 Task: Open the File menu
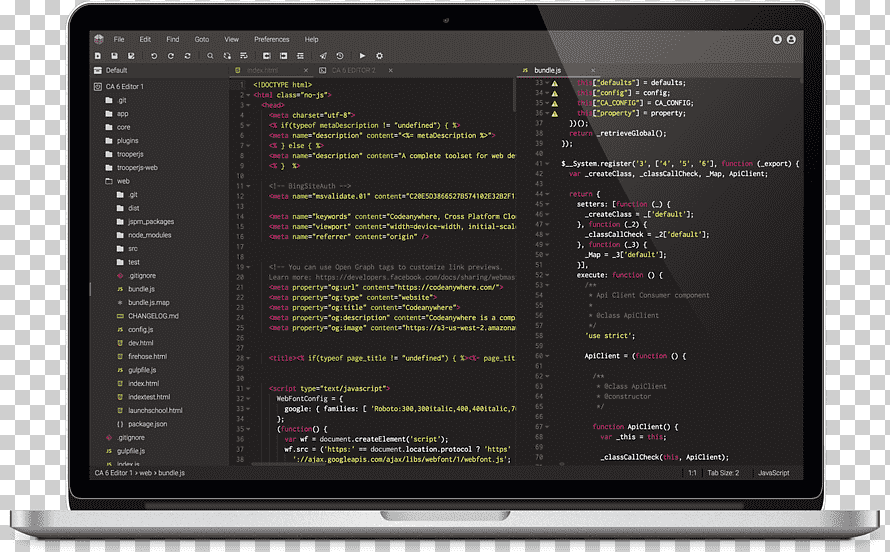[x=119, y=39]
